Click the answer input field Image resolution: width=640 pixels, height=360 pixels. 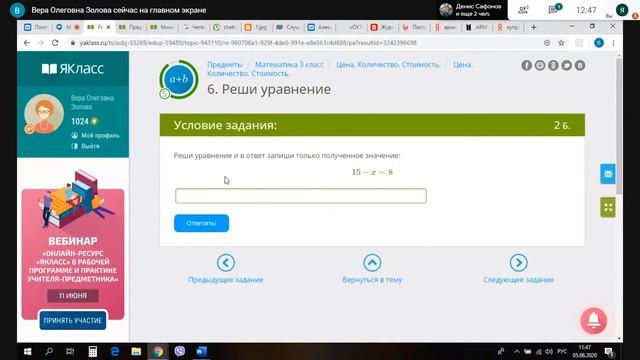pos(301,196)
